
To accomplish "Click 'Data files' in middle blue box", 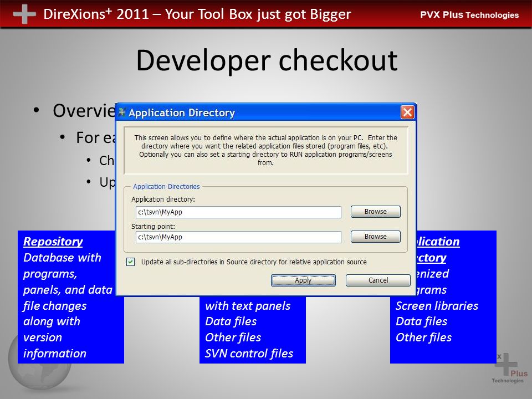I will tap(231, 321).
